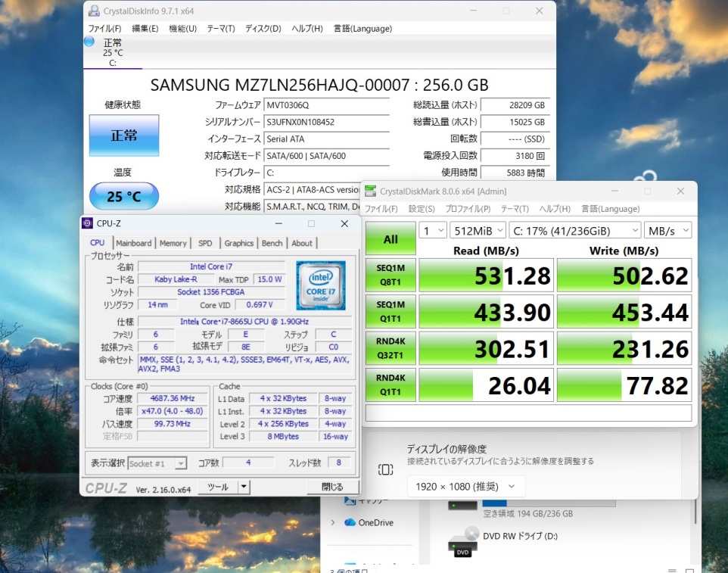This screenshot has height=573, width=728.
Task: Click the Intel Core i7 logo
Action: click(x=321, y=285)
